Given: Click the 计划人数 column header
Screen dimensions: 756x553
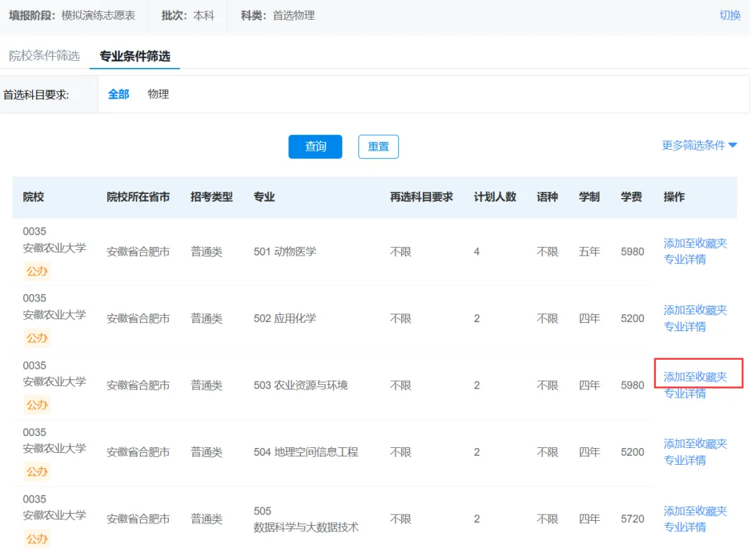Looking at the screenshot, I should (495, 197).
